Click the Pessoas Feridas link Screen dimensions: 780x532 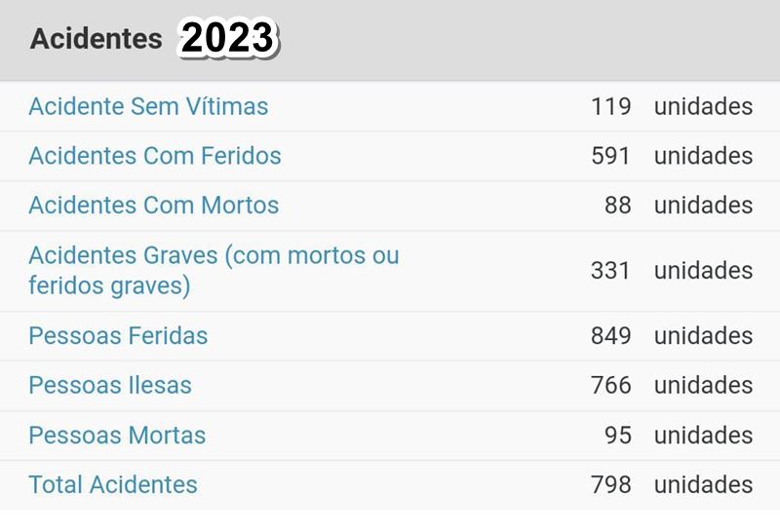[118, 335]
